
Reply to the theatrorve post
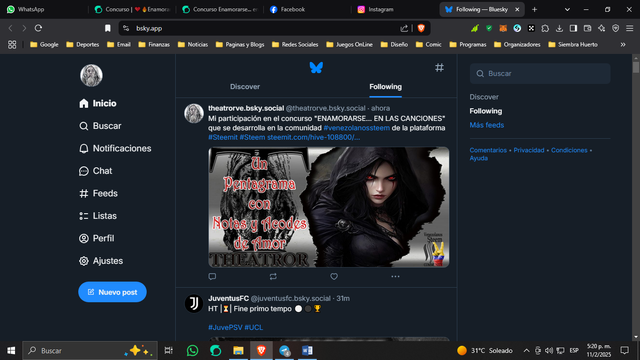point(212,276)
